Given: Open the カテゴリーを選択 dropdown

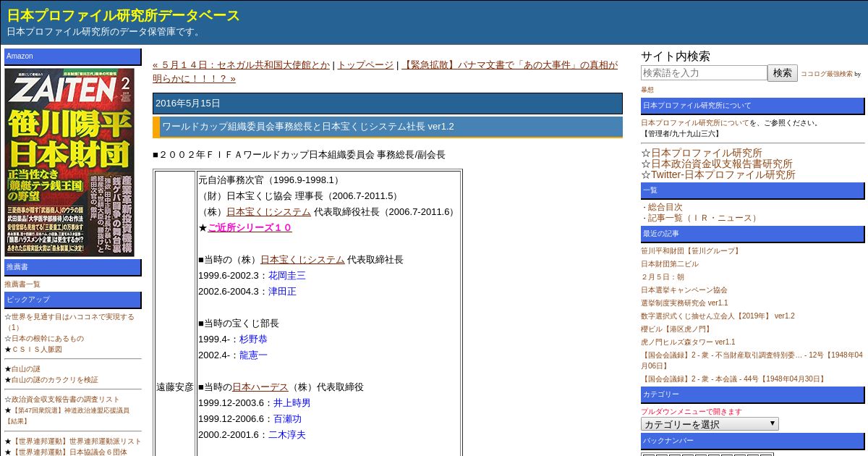Looking at the screenshot, I should tap(710, 424).
